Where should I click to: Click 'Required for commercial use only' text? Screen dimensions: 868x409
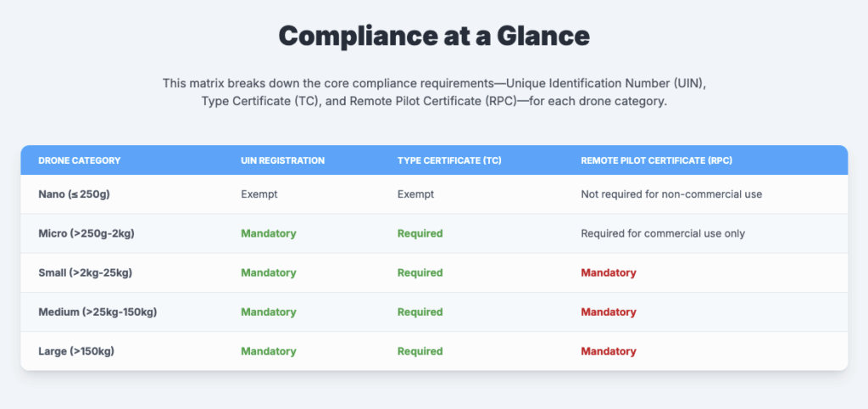coord(663,233)
